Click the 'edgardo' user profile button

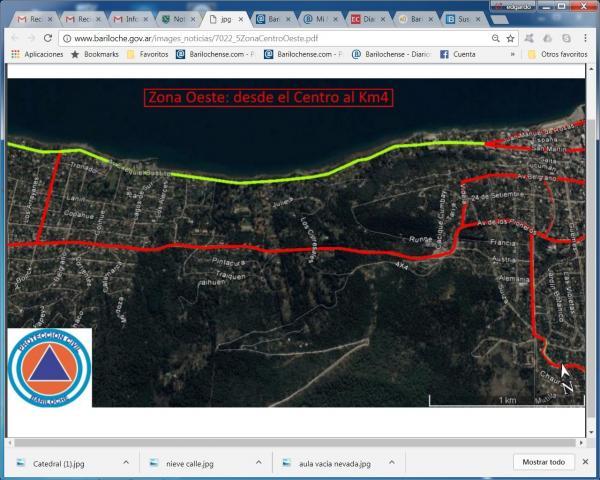click(512, 6)
